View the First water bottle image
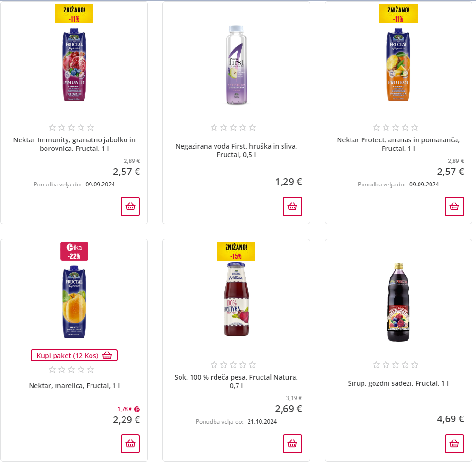The height and width of the screenshot is (462, 476). pyautogui.click(x=236, y=65)
